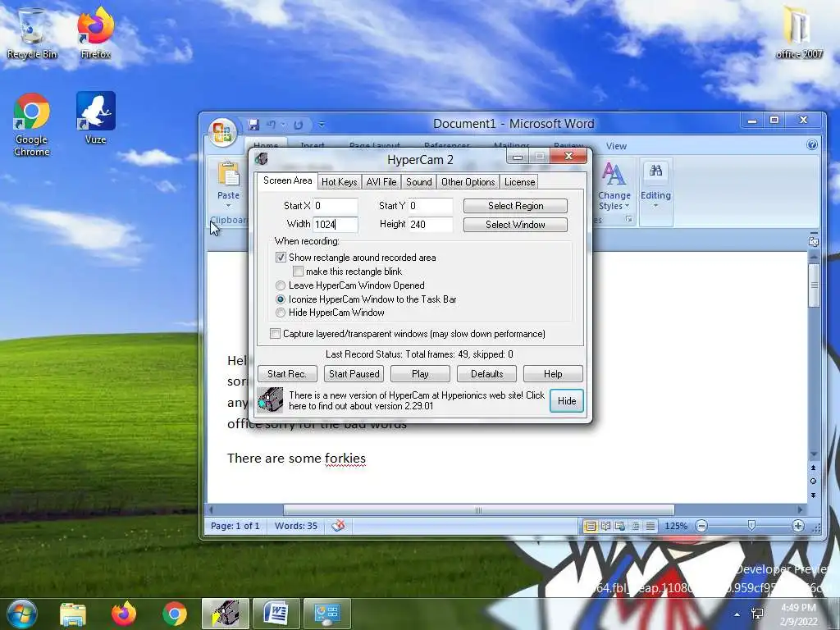The width and height of the screenshot is (840, 630).
Task: Click the Select Window button
Action: click(x=515, y=225)
